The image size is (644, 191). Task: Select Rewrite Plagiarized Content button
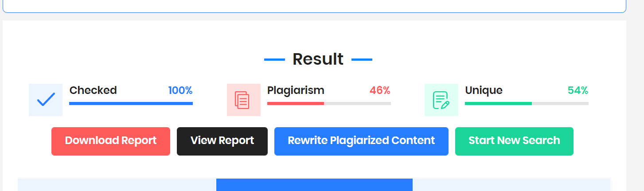[361, 141]
